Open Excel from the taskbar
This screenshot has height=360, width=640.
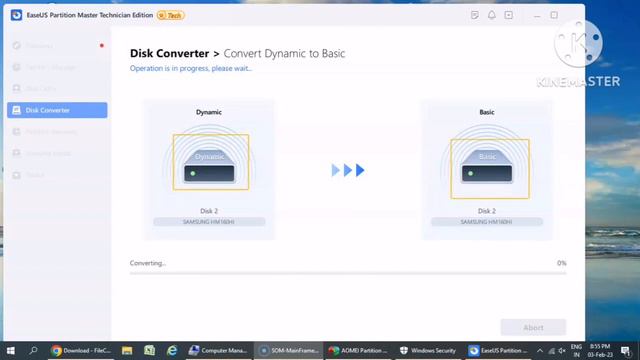point(149,351)
